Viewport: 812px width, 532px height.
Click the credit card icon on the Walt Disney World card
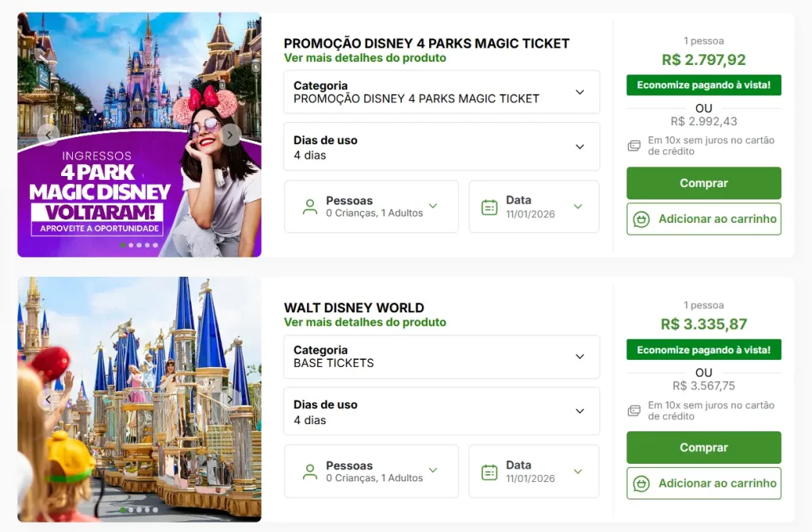click(x=633, y=411)
